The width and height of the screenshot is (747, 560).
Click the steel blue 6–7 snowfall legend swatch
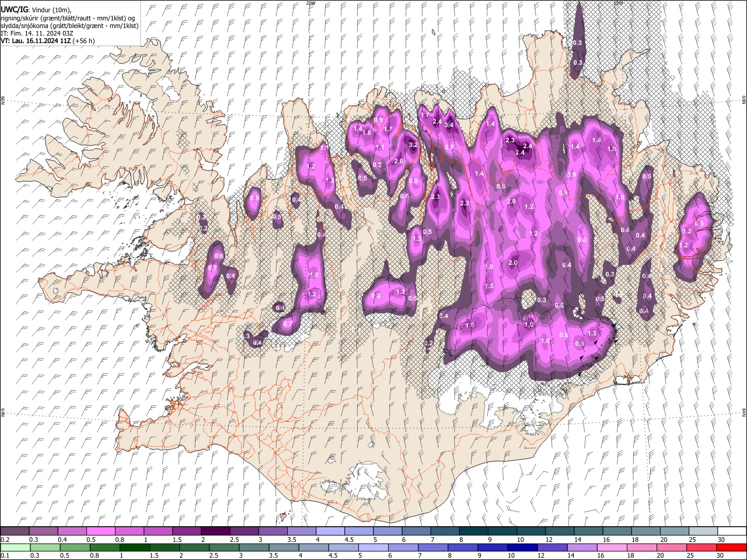416,531
